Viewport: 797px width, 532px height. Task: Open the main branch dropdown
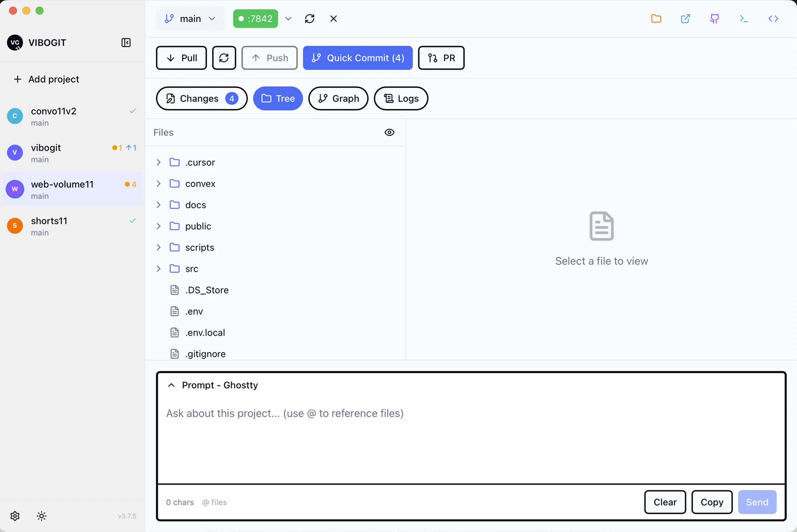(190, 19)
